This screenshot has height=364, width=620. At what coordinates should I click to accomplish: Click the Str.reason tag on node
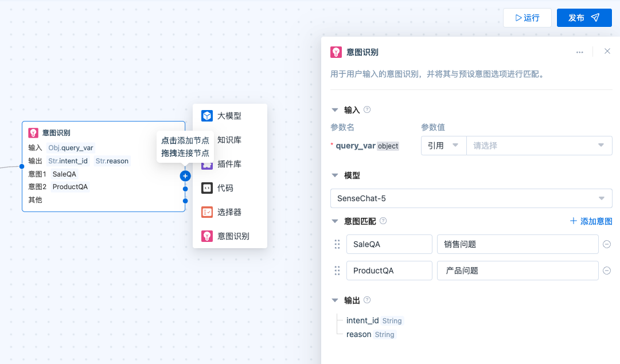point(112,161)
